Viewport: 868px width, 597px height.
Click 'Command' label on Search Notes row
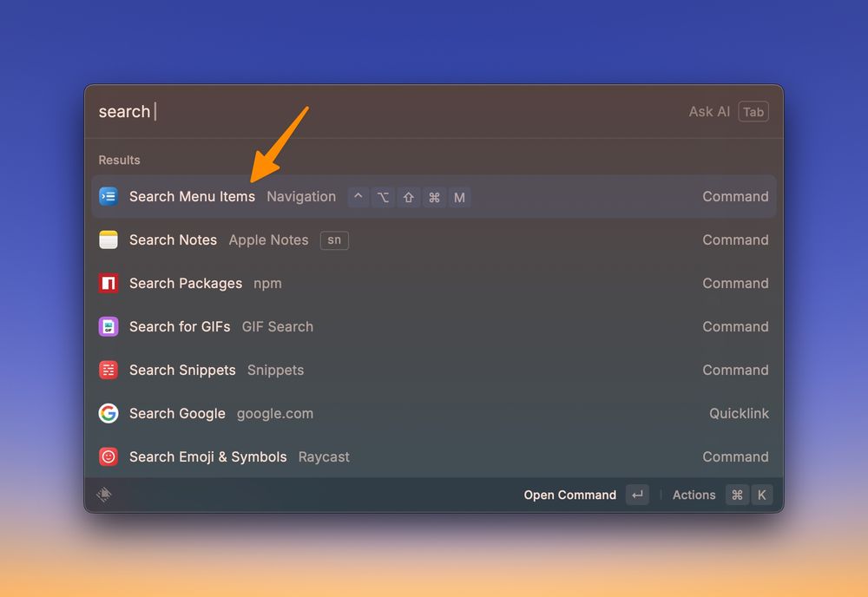click(x=735, y=239)
